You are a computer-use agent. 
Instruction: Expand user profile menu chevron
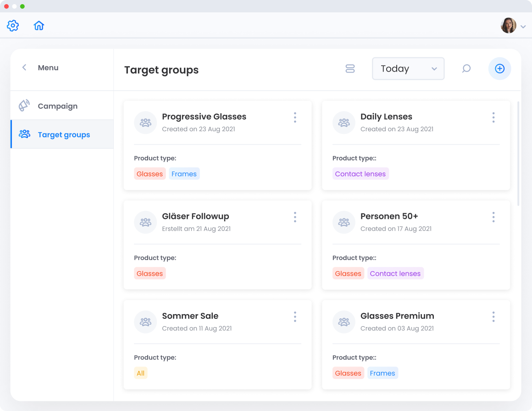tap(523, 27)
